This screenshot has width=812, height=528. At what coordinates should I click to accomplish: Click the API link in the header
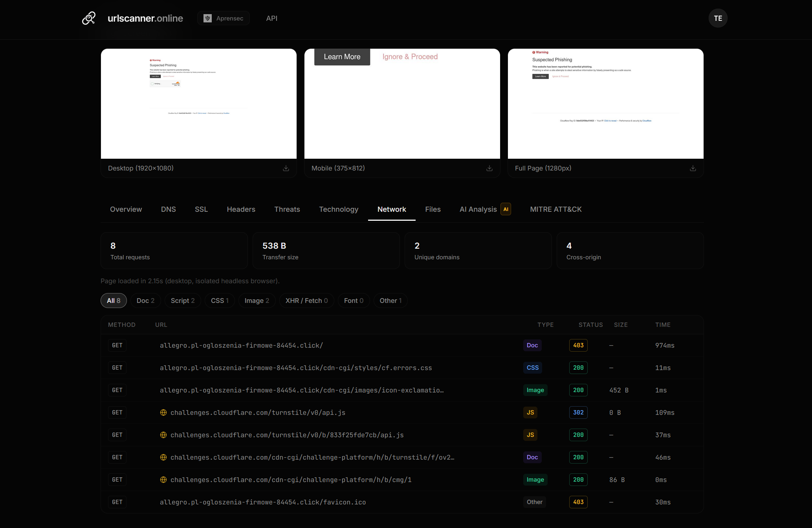click(x=271, y=18)
